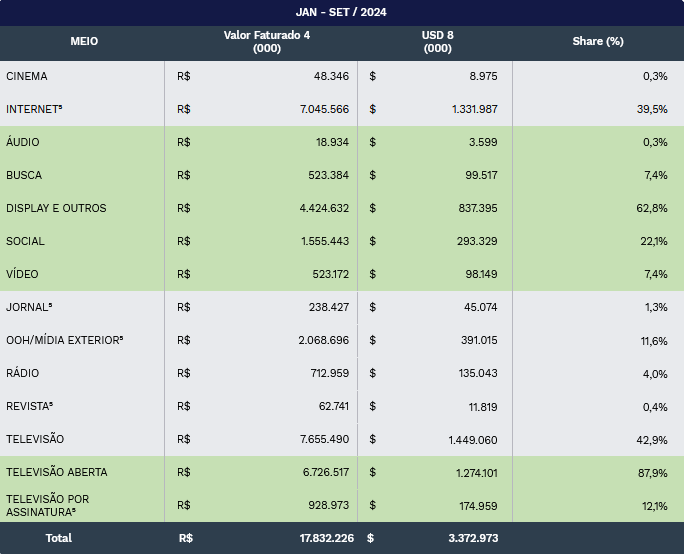Select Assinatura USD value 174.959
Image resolution: width=684 pixels, height=554 pixels.
pos(479,506)
